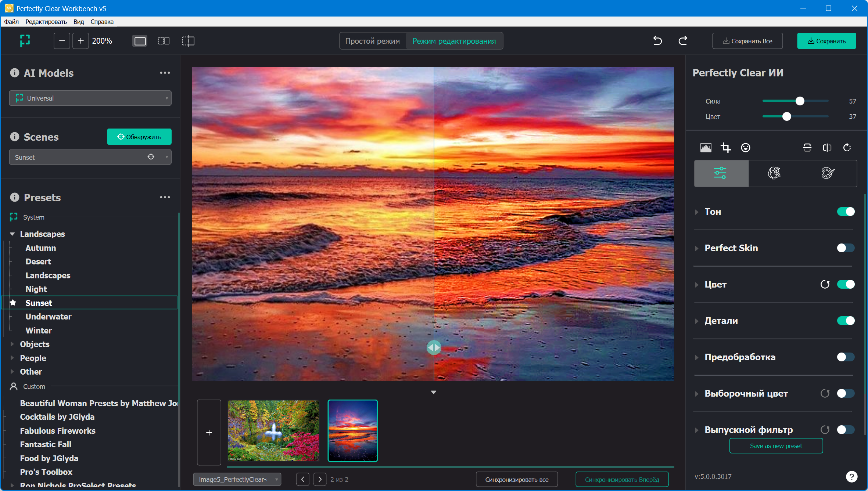Image resolution: width=868 pixels, height=491 pixels.
Task: Click the zoom in plus button
Action: pos(80,41)
